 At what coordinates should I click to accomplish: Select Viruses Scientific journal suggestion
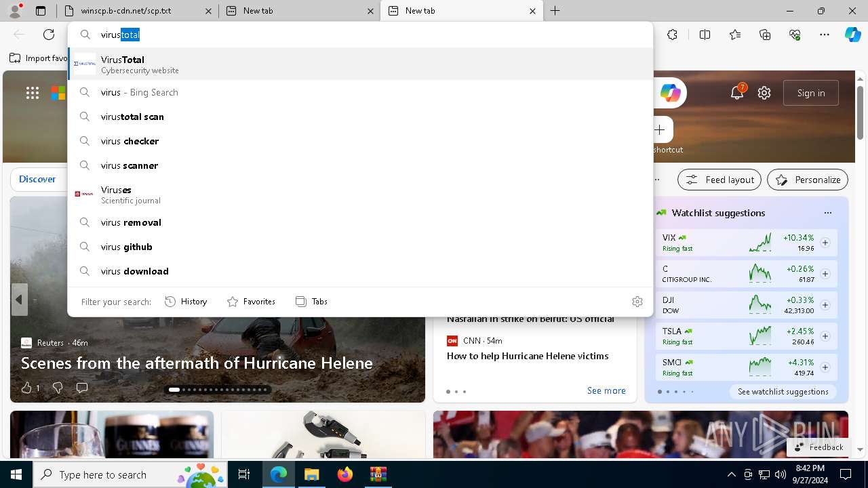coord(360,195)
